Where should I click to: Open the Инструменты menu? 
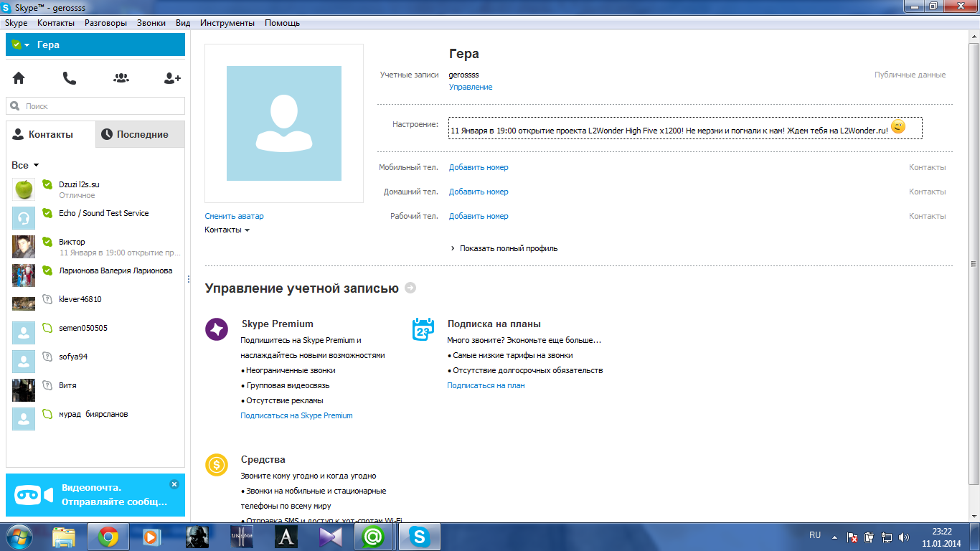227,23
